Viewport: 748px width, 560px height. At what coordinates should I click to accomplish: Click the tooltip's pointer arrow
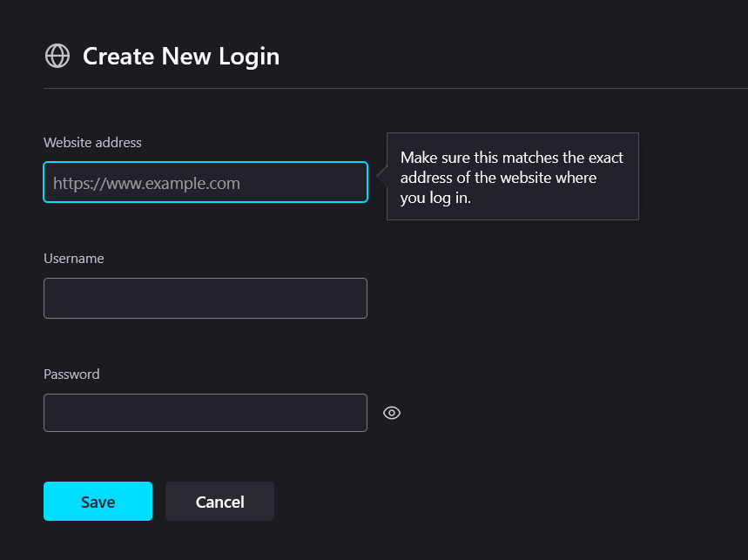(381, 176)
